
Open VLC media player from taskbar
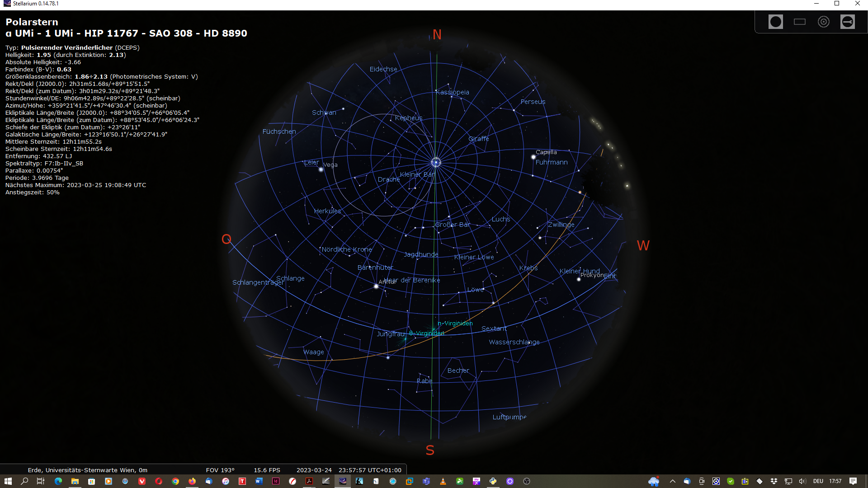(x=443, y=481)
